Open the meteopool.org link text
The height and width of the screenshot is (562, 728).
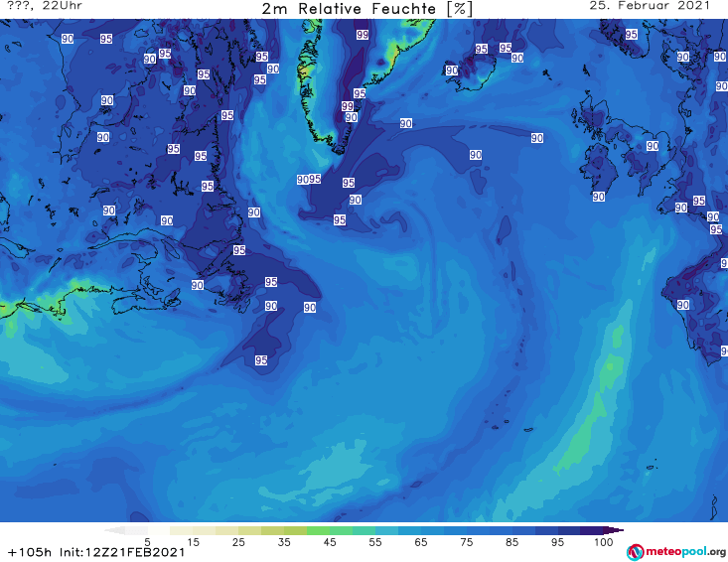click(686, 551)
